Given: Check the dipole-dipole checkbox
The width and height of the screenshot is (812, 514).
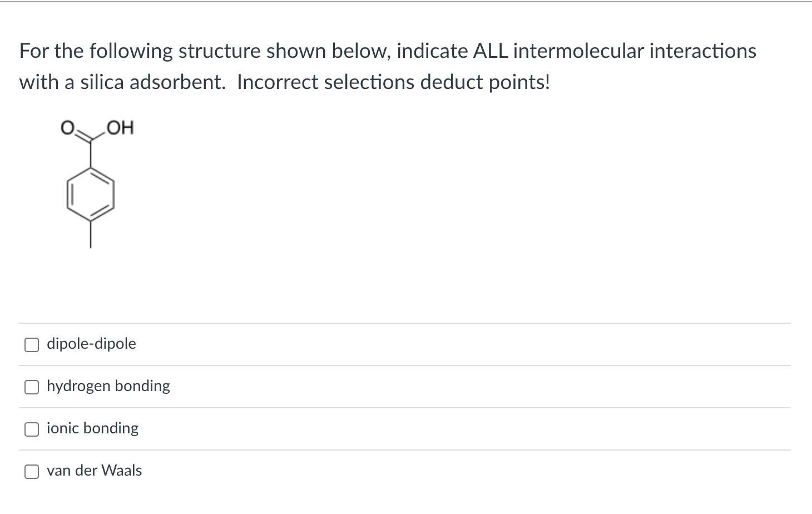Looking at the screenshot, I should [x=32, y=344].
